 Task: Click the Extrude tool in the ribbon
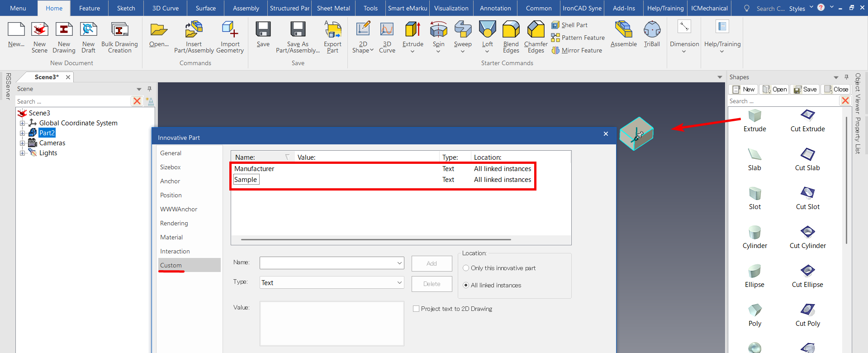click(413, 31)
